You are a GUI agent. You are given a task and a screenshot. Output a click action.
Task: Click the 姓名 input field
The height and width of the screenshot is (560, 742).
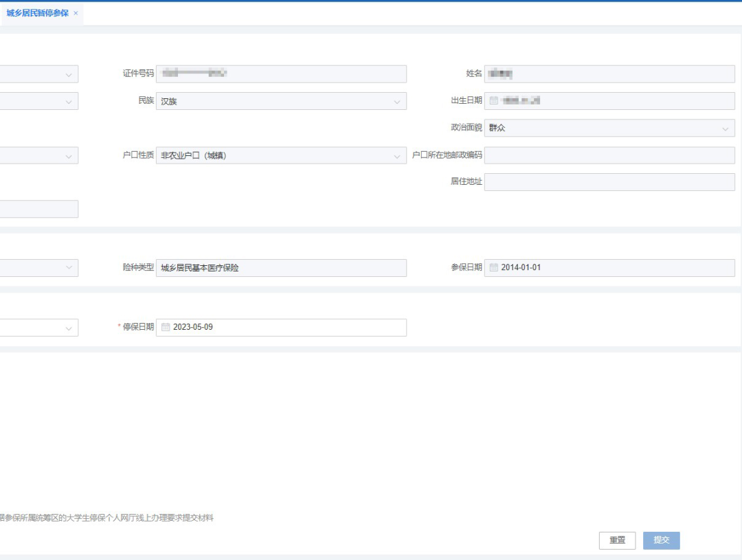[x=609, y=74]
